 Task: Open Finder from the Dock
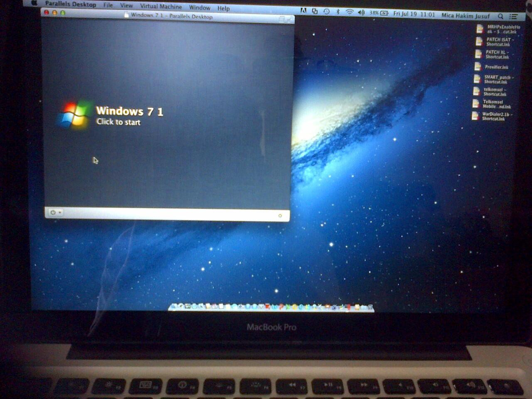click(174, 307)
